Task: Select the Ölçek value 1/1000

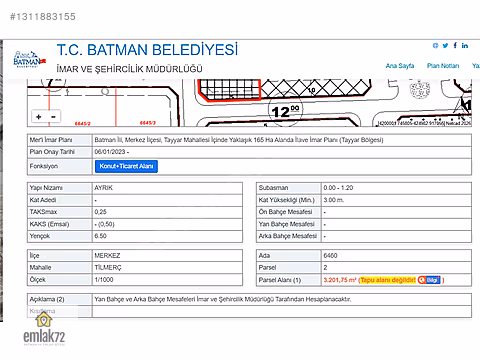Action: tap(104, 280)
